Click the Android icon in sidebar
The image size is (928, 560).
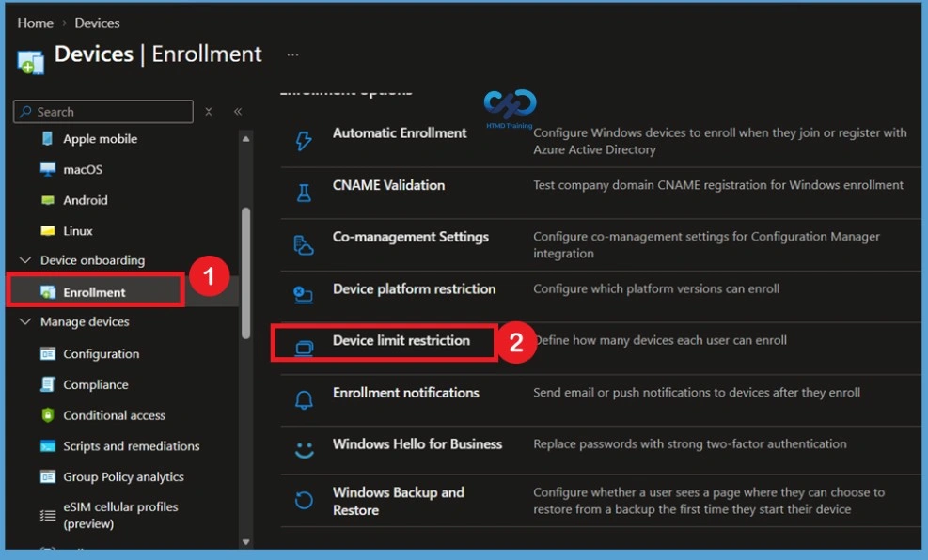47,200
